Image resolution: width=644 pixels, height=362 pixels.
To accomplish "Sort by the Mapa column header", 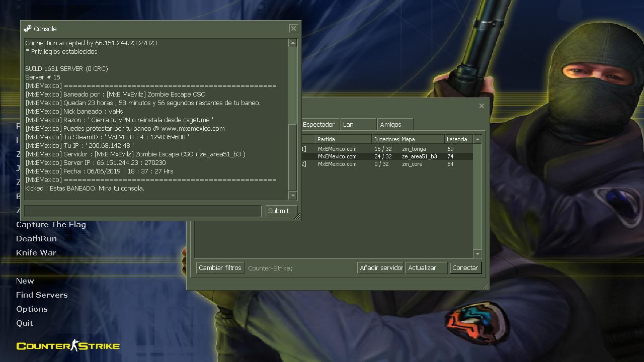I will 422,139.
